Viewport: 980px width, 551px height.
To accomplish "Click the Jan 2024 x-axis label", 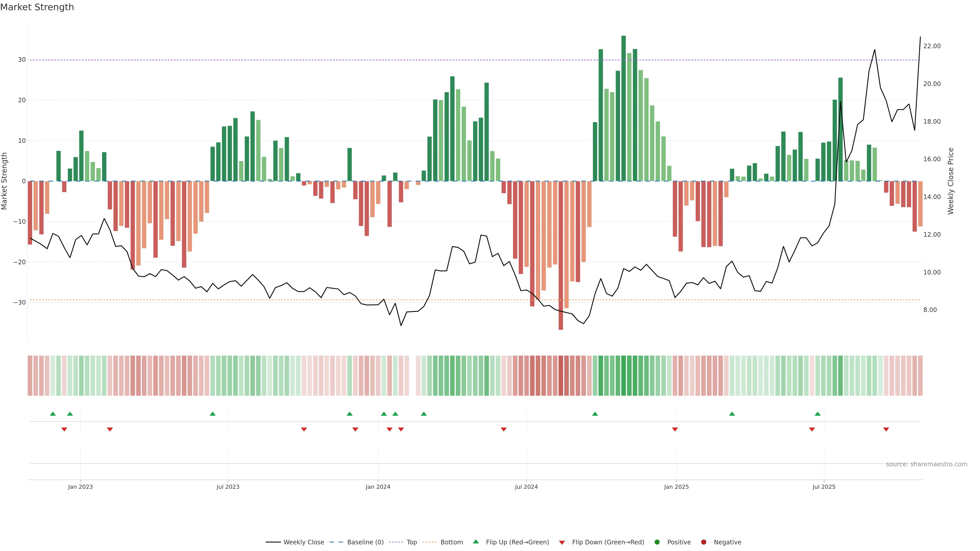I will (378, 487).
